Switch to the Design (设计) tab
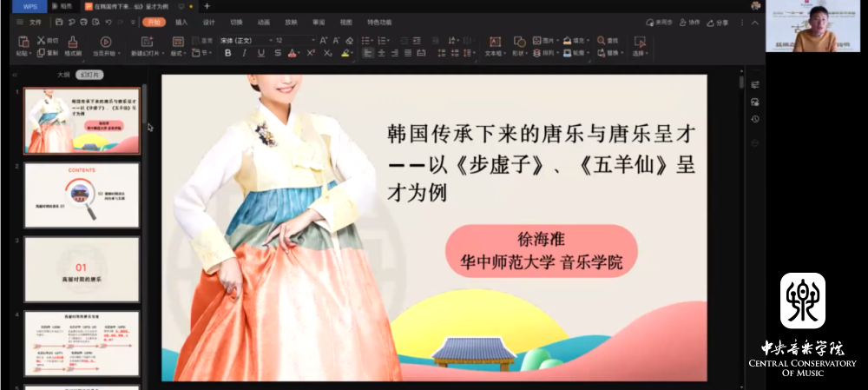Image resolution: width=868 pixels, height=390 pixels. click(208, 23)
